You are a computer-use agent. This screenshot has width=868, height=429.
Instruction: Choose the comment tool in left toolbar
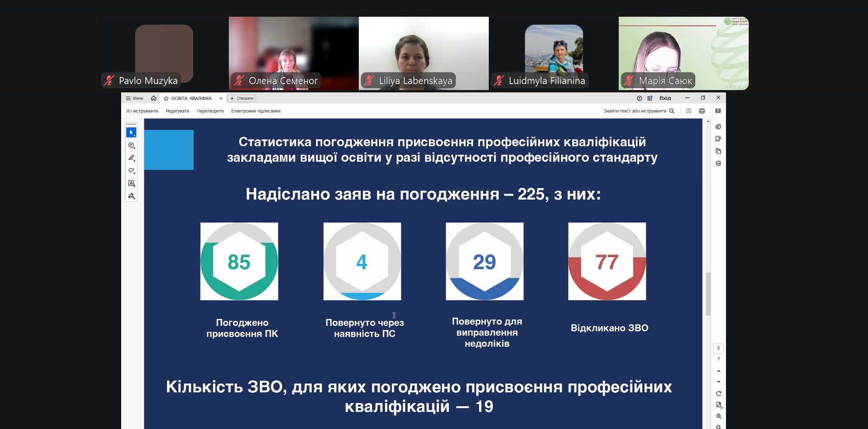click(131, 145)
